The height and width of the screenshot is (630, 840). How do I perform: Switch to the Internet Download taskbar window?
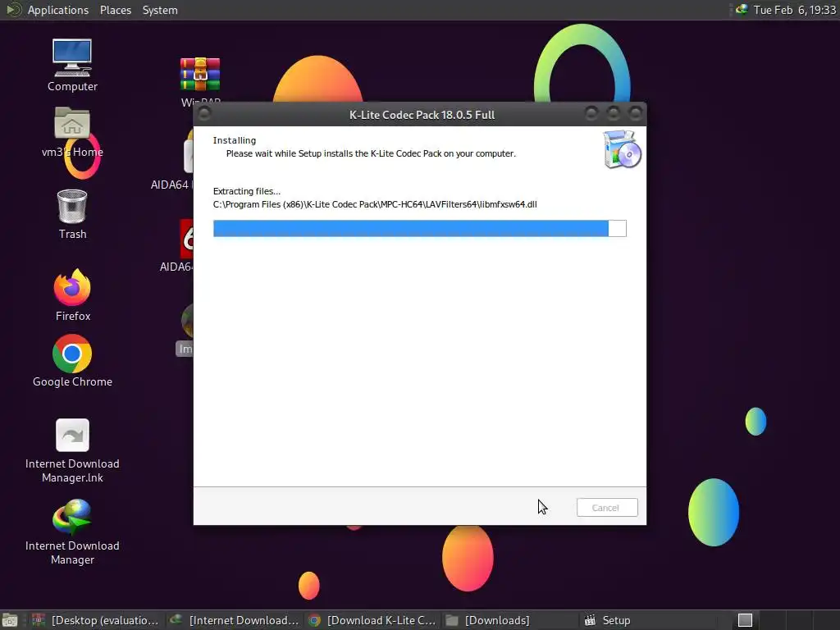234,620
